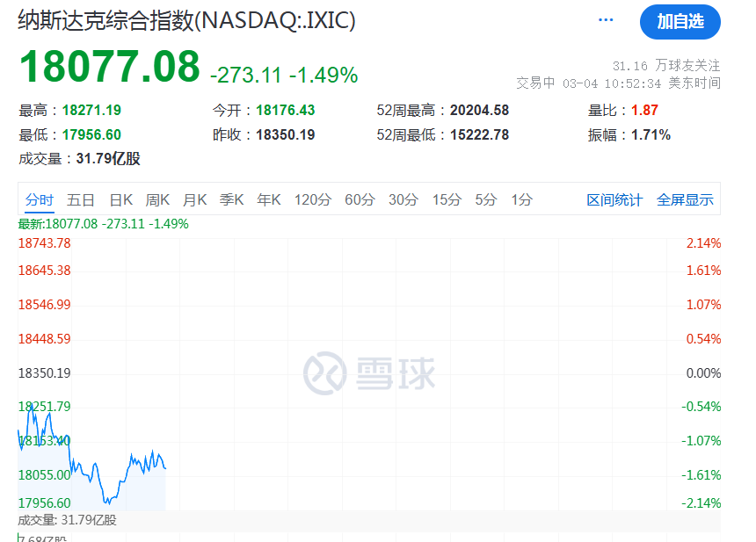Click the 18743.78 axis label
The height and width of the screenshot is (542, 756).
coord(44,243)
